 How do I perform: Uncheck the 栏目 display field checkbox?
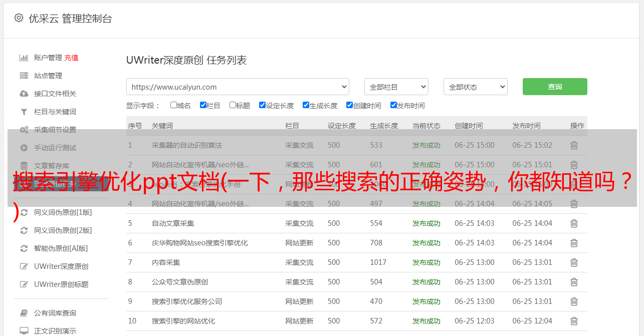click(x=203, y=105)
